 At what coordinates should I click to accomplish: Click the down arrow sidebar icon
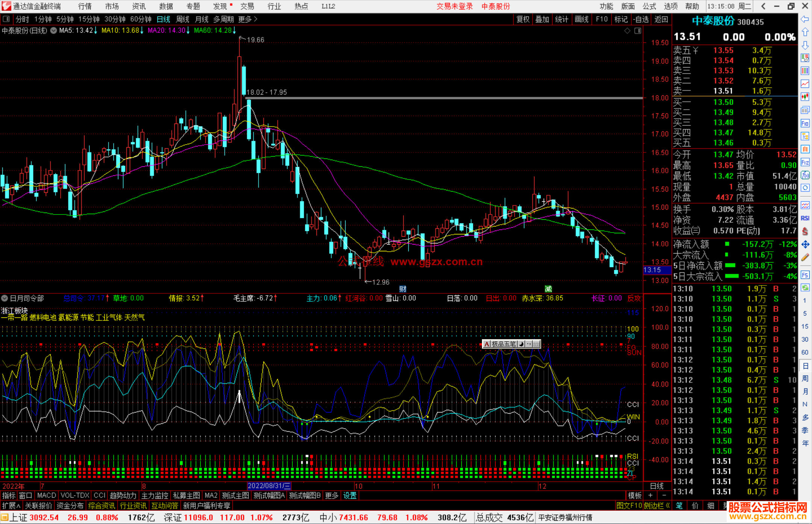coord(805,45)
